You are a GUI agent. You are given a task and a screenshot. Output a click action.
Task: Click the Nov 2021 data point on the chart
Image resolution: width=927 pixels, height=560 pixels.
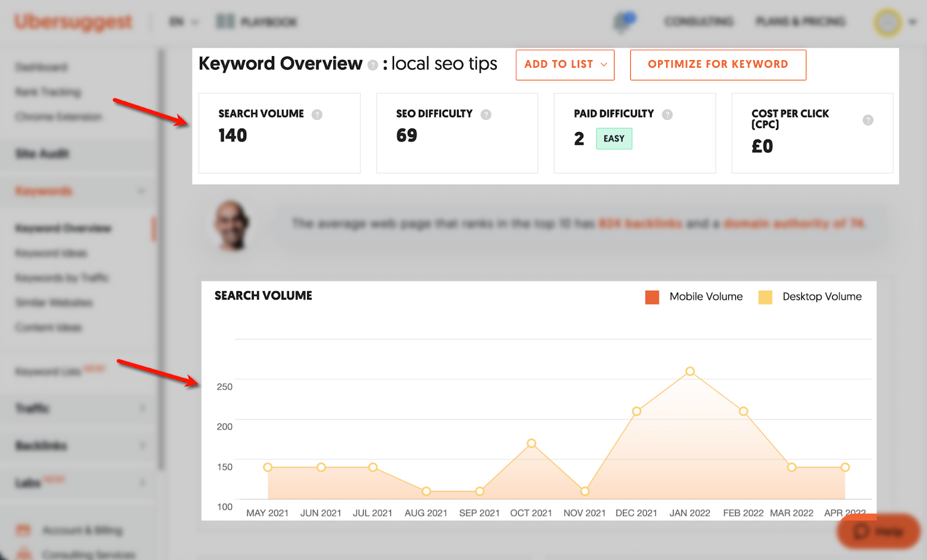click(585, 491)
